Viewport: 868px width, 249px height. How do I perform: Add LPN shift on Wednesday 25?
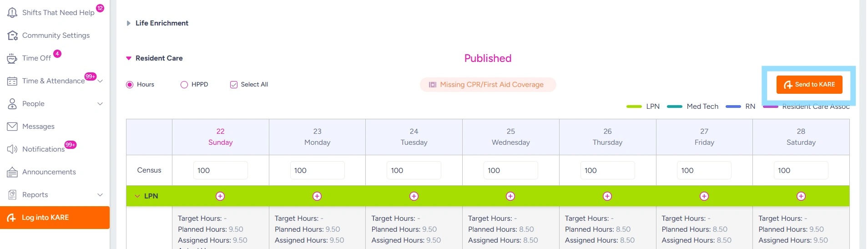[x=510, y=196]
